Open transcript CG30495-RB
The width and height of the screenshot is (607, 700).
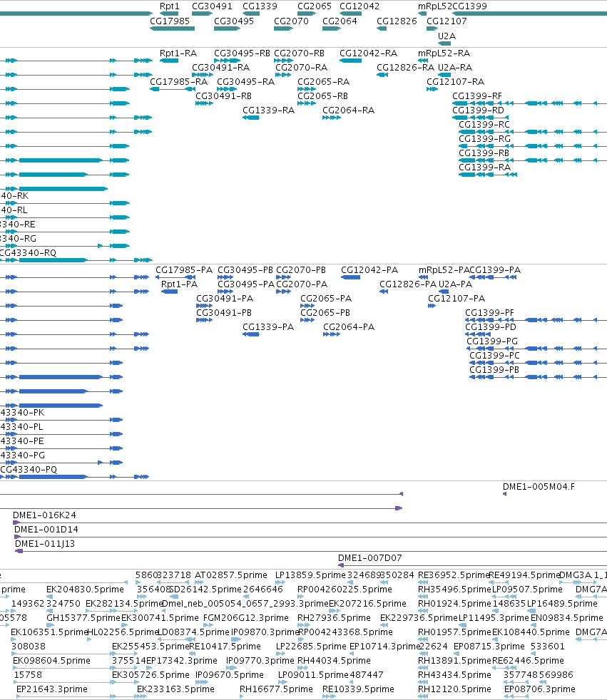tap(242, 53)
